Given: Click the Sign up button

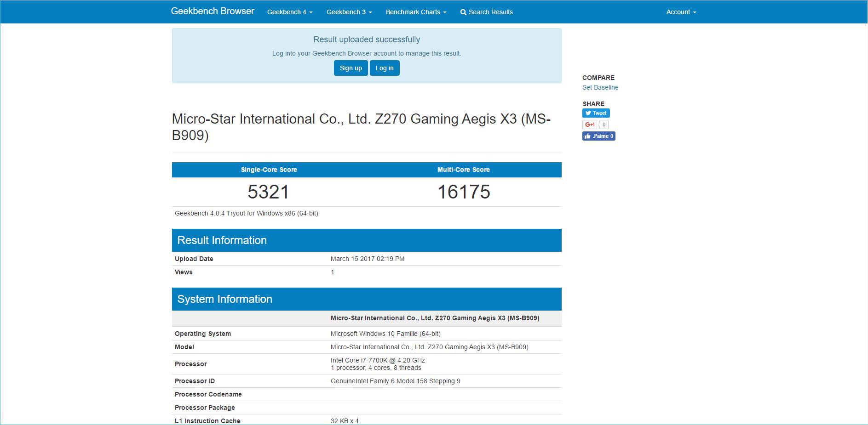Looking at the screenshot, I should point(351,68).
